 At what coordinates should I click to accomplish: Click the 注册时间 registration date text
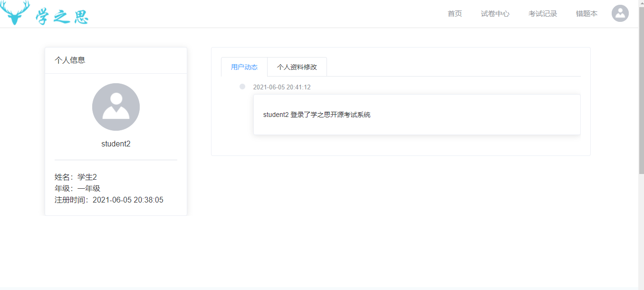click(109, 200)
